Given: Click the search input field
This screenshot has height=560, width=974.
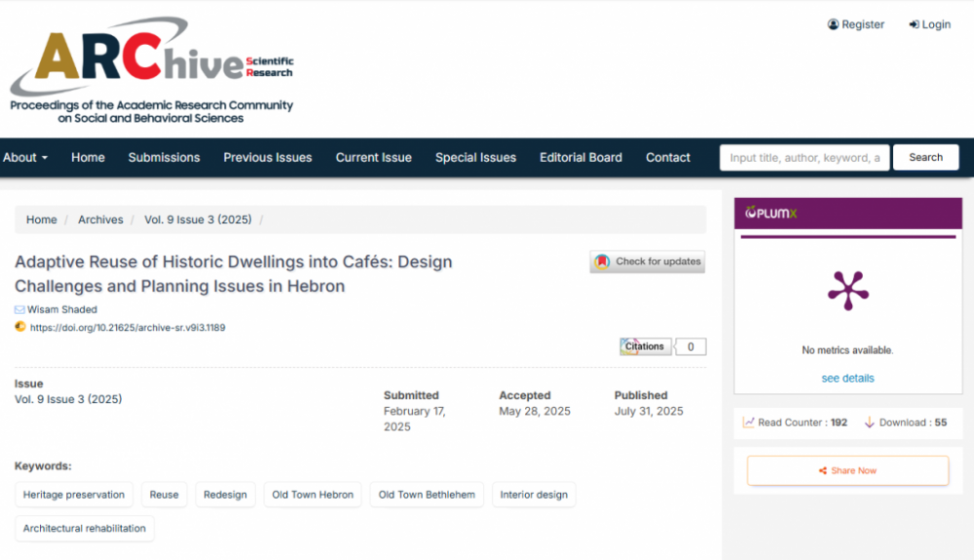Looking at the screenshot, I should [805, 158].
